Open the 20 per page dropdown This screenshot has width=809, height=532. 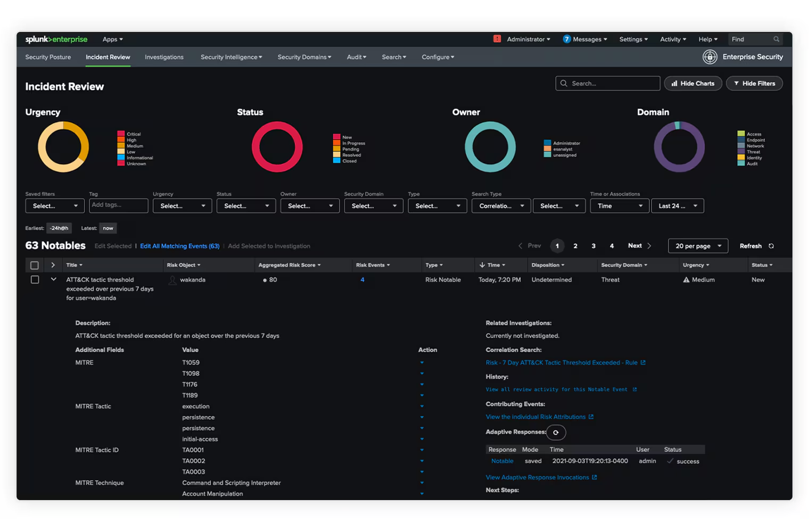698,246
